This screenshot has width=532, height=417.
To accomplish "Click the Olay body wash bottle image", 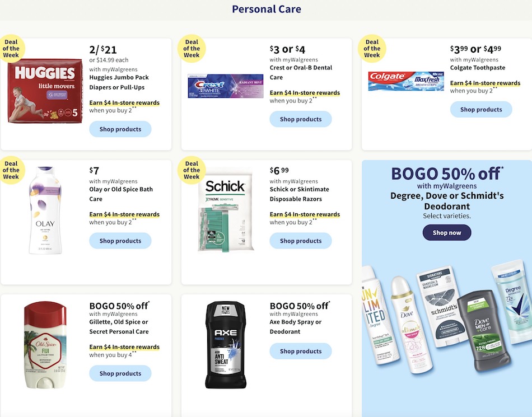I will coord(45,210).
